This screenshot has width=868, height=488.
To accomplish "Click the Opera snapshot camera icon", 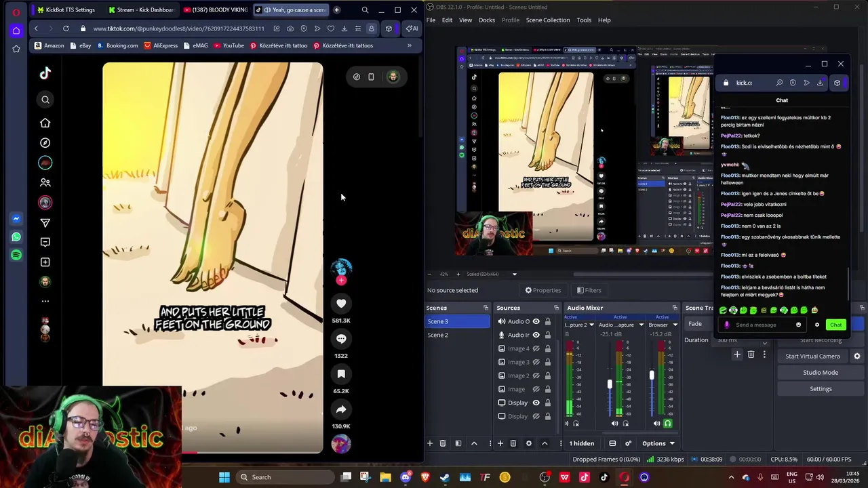I will 290,28.
